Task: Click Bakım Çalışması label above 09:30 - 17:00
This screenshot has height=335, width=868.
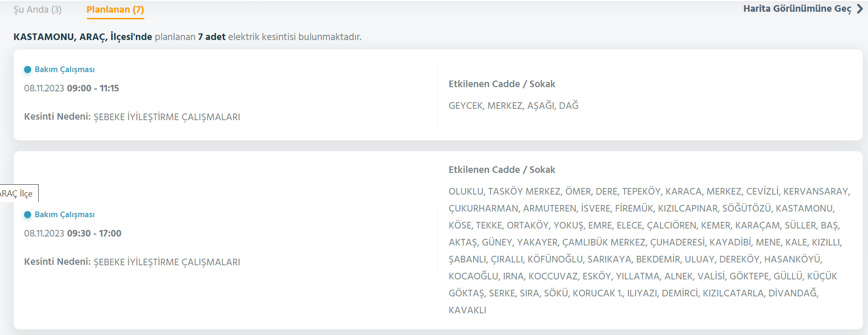Action: point(65,214)
